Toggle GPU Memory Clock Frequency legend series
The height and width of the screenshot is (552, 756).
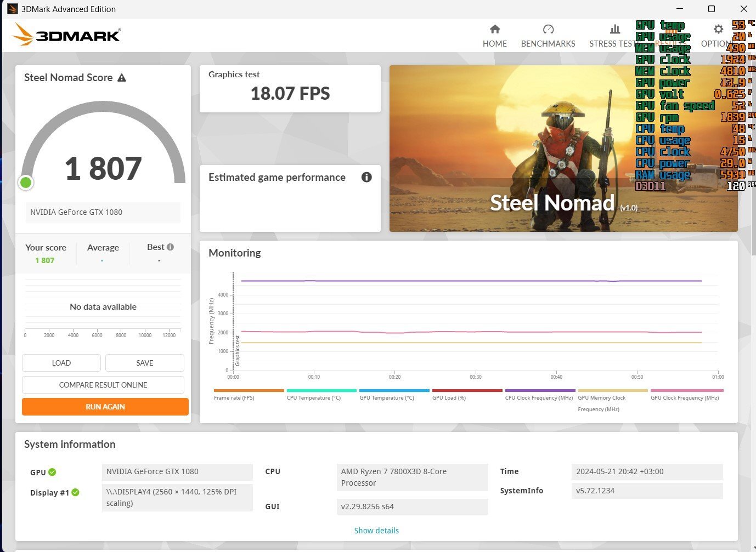click(x=613, y=401)
